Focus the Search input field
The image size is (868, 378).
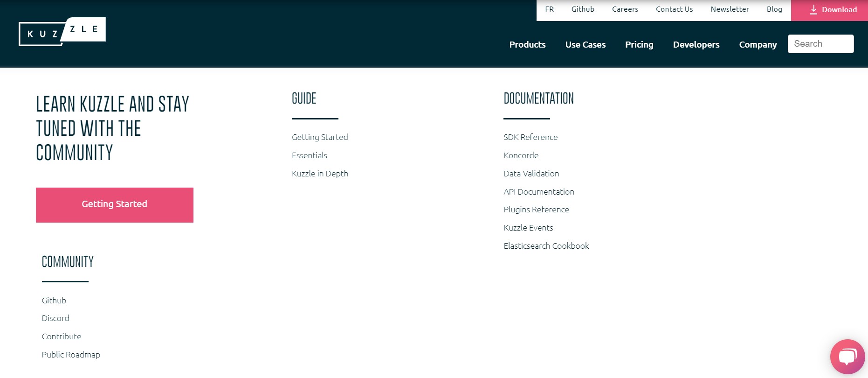click(820, 44)
